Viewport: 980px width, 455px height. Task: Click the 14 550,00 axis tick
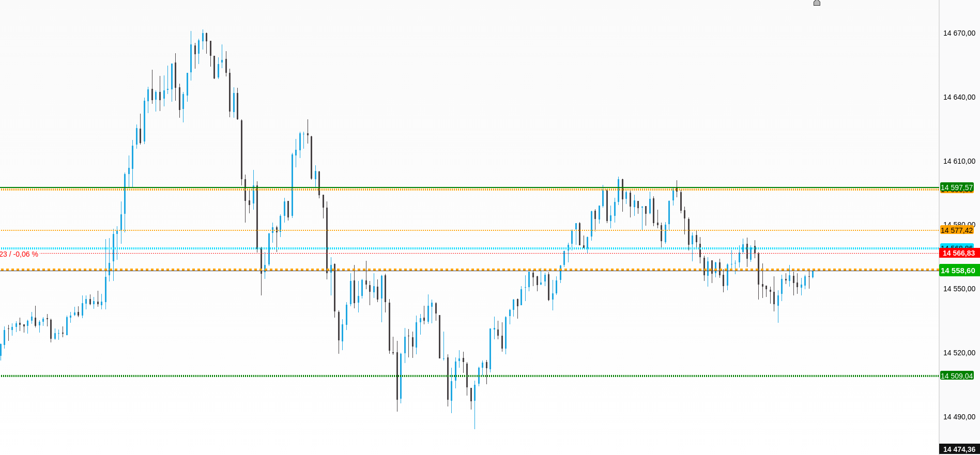coord(959,289)
